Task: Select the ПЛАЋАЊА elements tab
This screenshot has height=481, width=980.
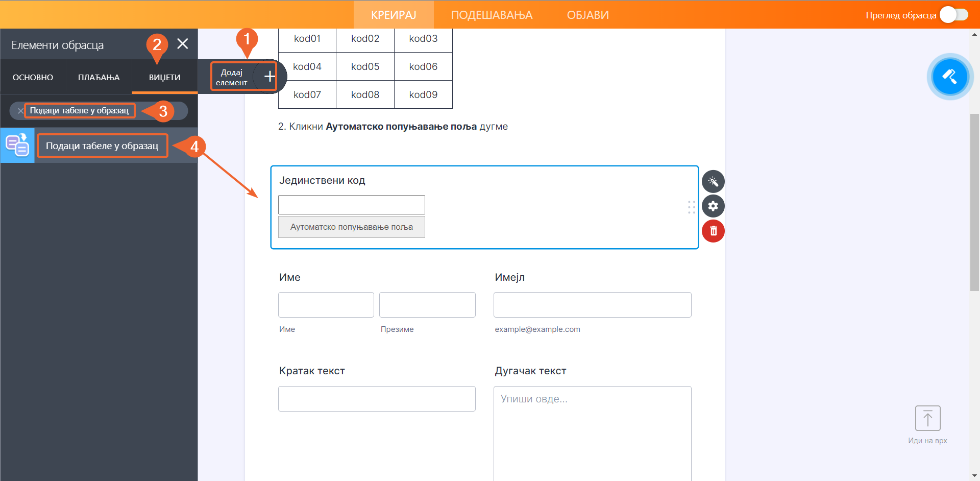Action: 99,77
